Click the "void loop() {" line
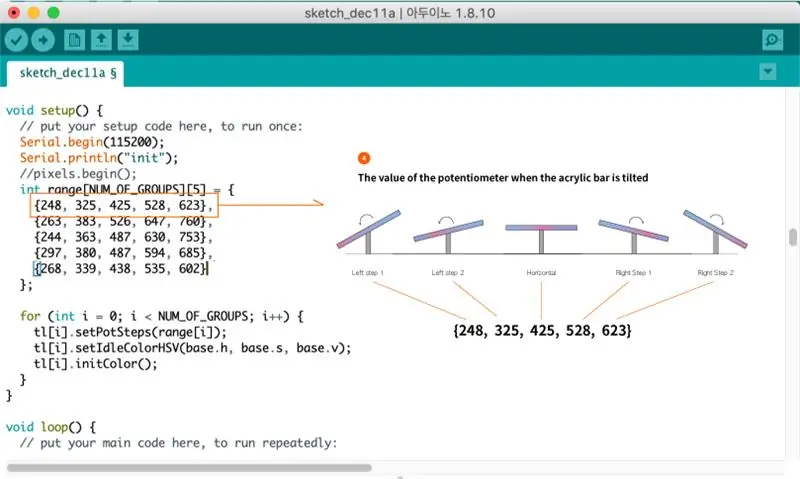 click(51, 427)
